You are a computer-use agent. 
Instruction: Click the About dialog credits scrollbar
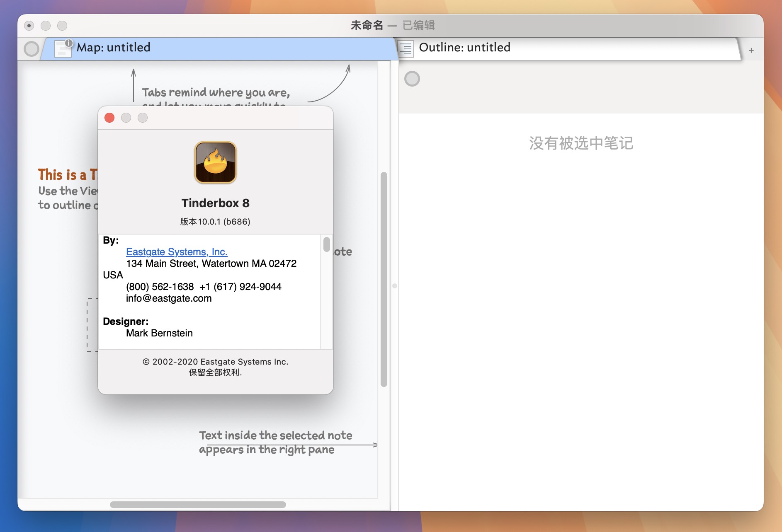pos(327,244)
